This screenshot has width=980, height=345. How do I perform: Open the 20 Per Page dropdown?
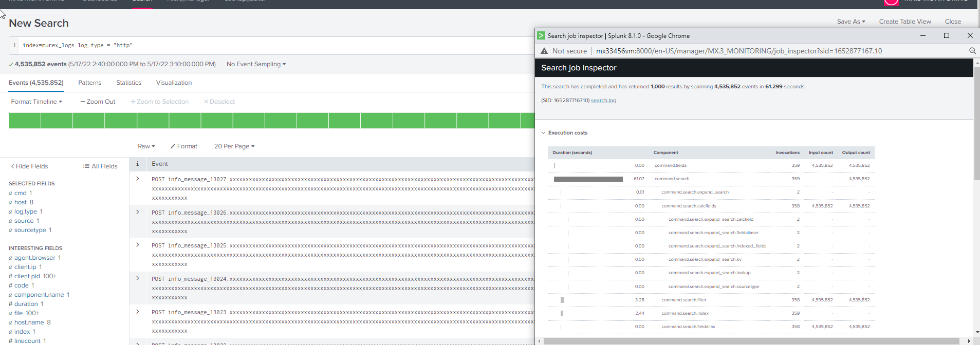pos(234,146)
